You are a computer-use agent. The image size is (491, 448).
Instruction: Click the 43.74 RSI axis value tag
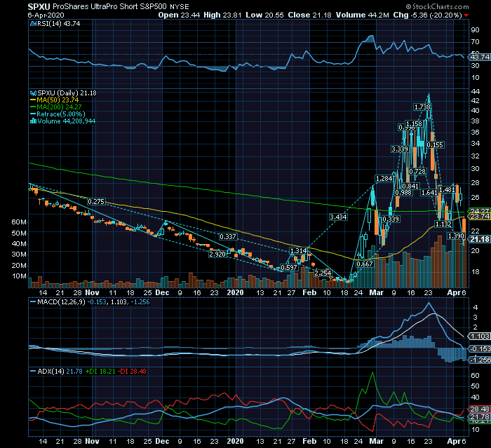479,57
